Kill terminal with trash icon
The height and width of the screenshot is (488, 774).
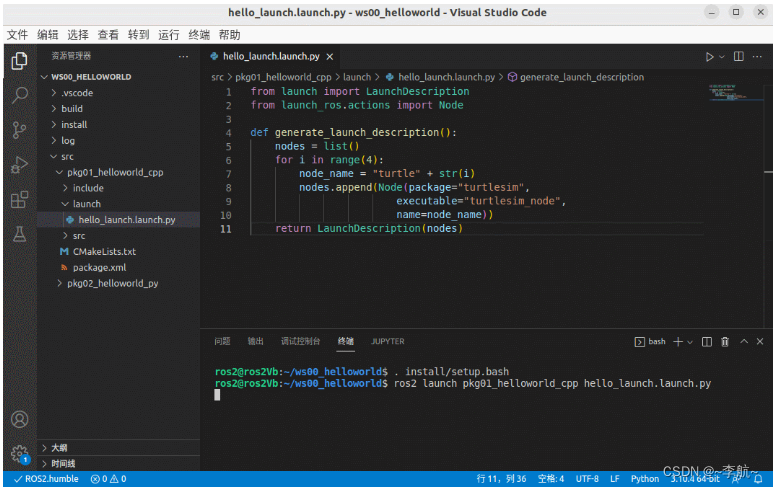pos(725,341)
